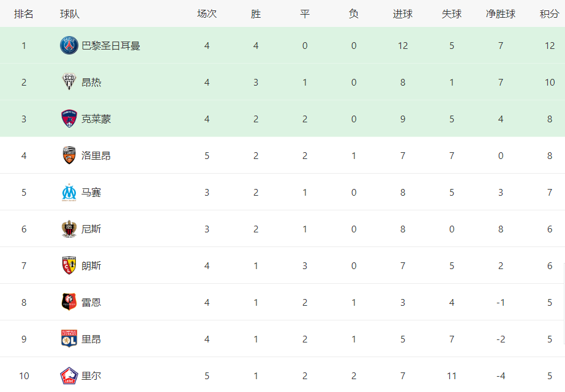Screen dimensions: 565x392
Task: Click the Lorient club crest
Action: (x=69, y=155)
